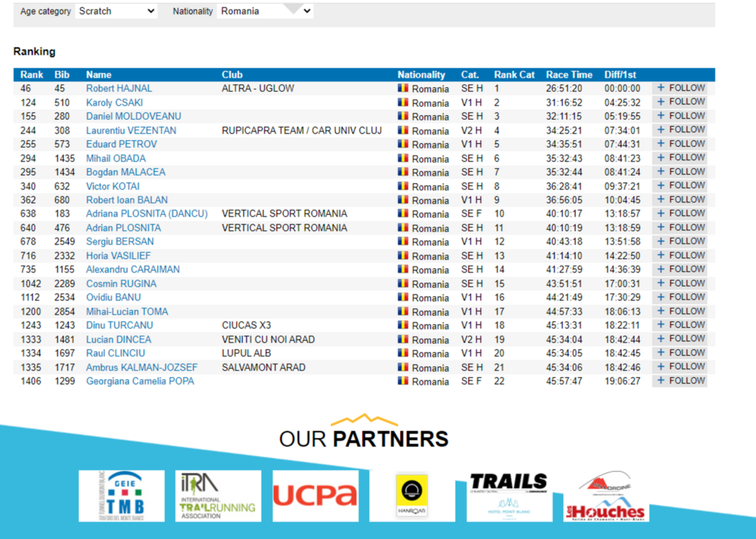Click the Club column header
The height and width of the screenshot is (539, 756).
point(232,75)
